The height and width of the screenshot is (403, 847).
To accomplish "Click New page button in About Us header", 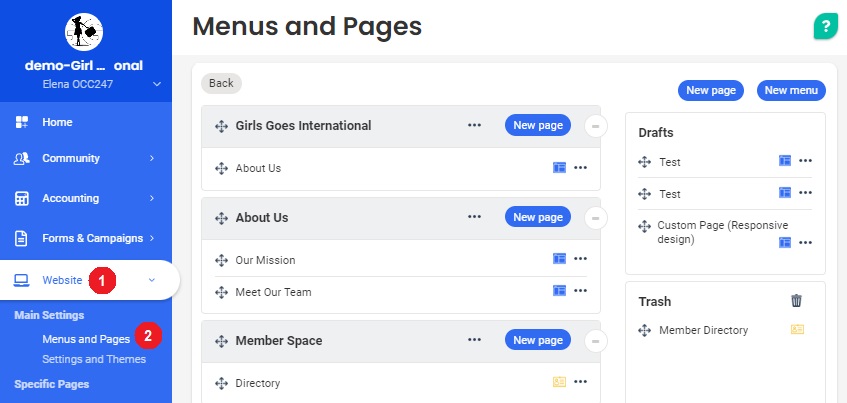I will [537, 217].
